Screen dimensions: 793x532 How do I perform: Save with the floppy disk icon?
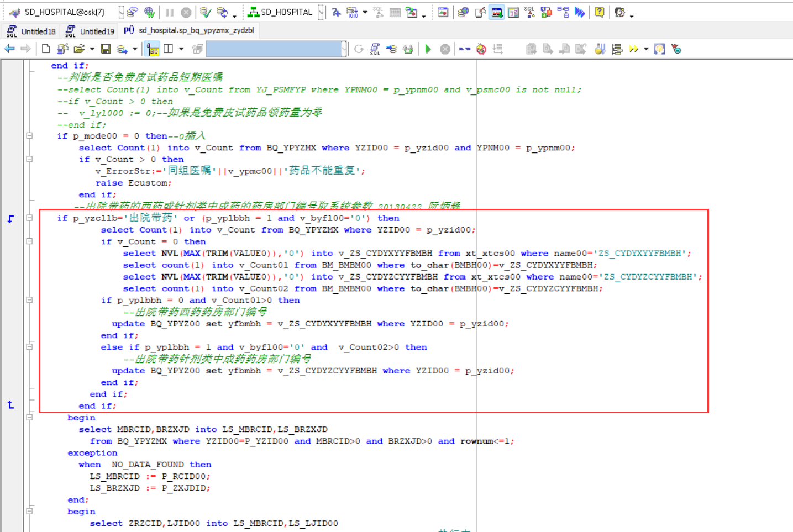point(106,49)
